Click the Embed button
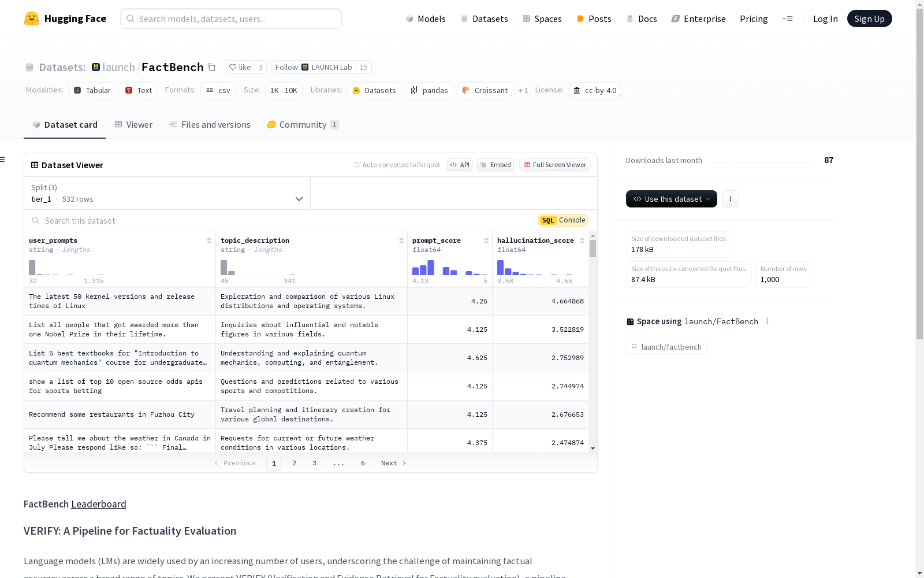This screenshot has width=924, height=578. (x=495, y=165)
